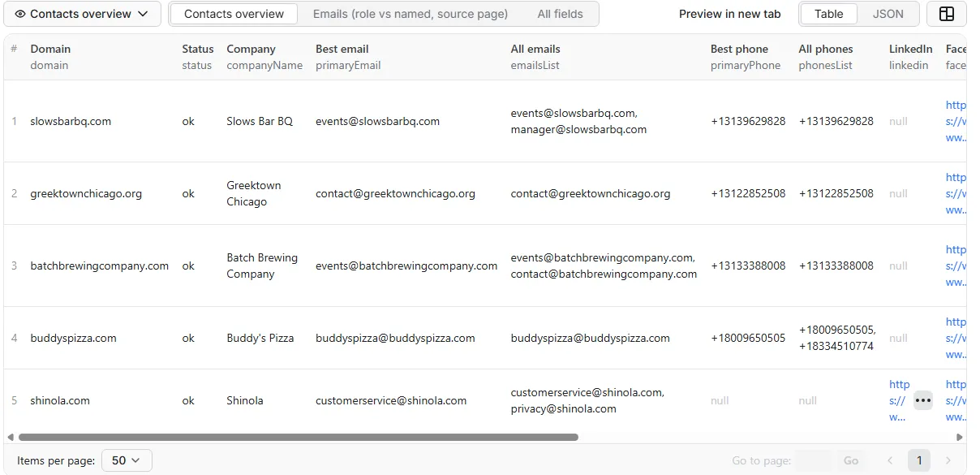Click events@batchbrewingcompany.com in Best email column
The image size is (980, 475).
[x=406, y=266]
